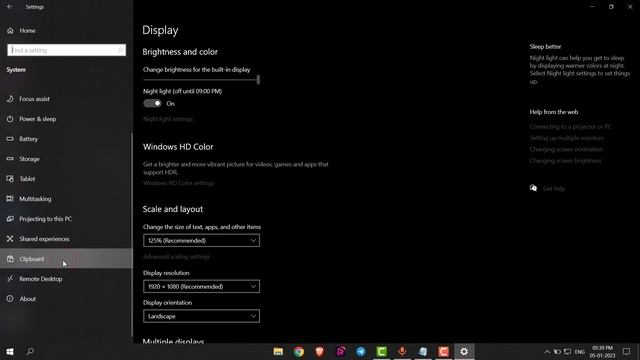Switch input language ENG indicator
The image size is (640, 360).
pyautogui.click(x=580, y=352)
